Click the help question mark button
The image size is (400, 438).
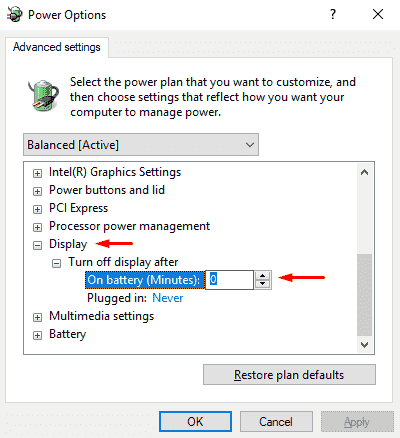[x=333, y=14]
